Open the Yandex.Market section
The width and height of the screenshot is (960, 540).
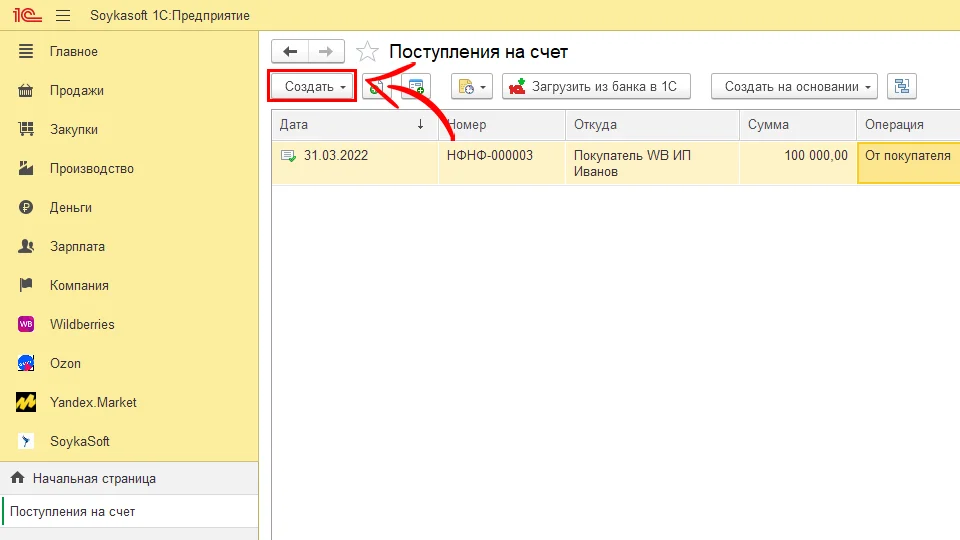pyautogui.click(x=93, y=402)
